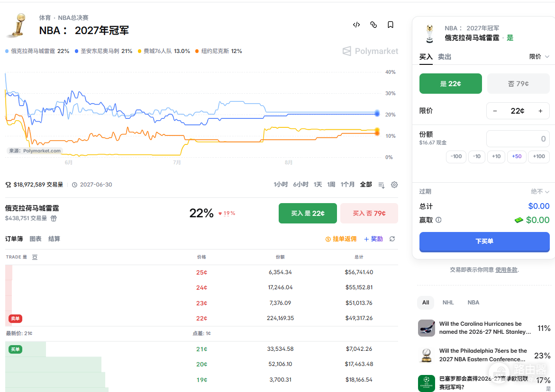Switch to the 卖出 tab

[444, 57]
